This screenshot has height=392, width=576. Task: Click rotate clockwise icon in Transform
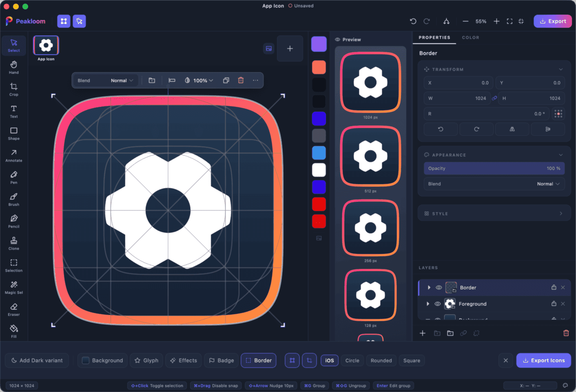[x=476, y=129]
